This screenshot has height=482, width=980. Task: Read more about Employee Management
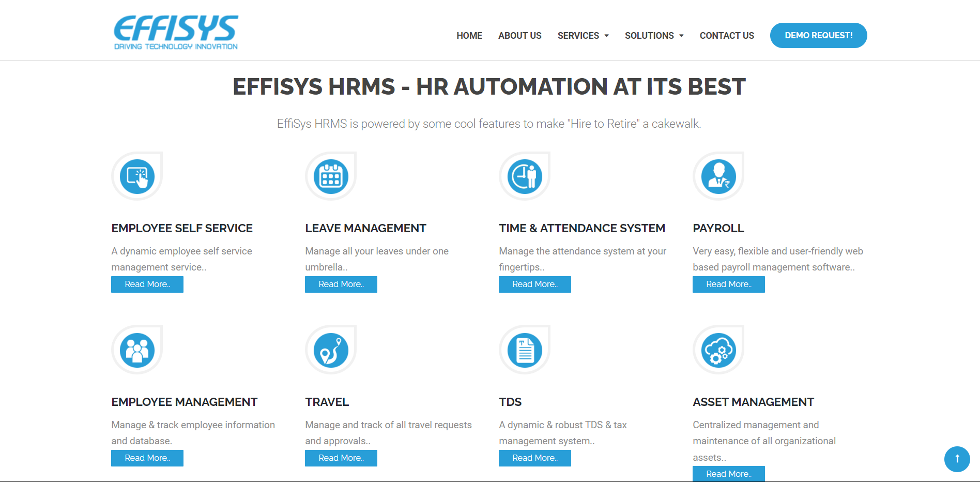[147, 458]
